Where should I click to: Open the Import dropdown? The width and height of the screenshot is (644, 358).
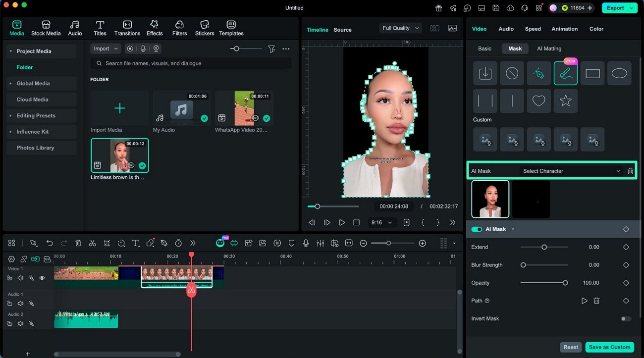click(106, 49)
